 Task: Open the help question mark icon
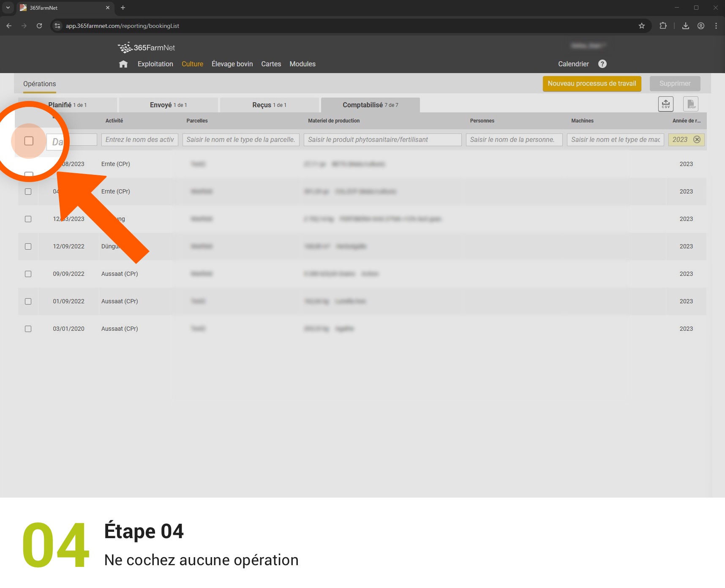click(602, 64)
